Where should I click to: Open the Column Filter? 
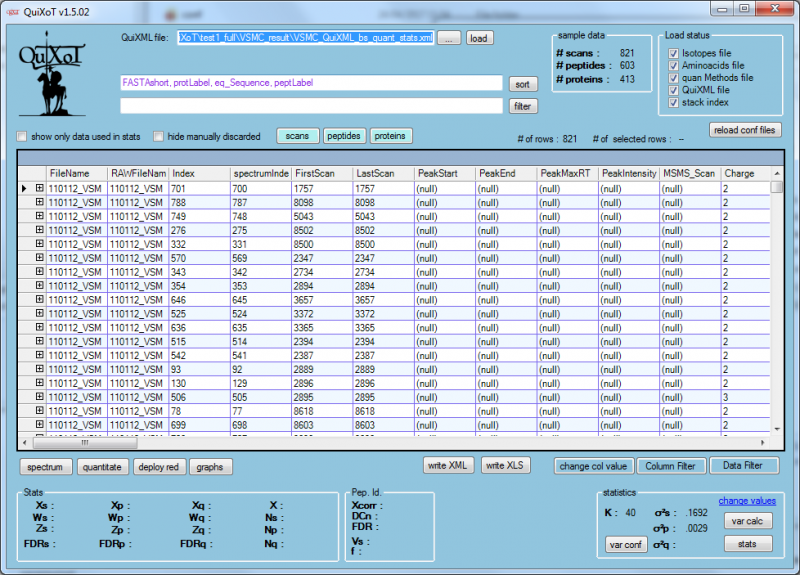pos(670,466)
